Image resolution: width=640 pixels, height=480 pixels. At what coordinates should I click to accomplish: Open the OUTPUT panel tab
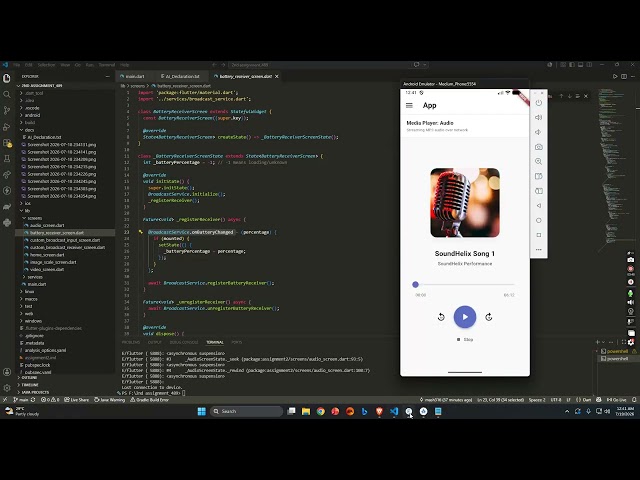tap(155, 342)
